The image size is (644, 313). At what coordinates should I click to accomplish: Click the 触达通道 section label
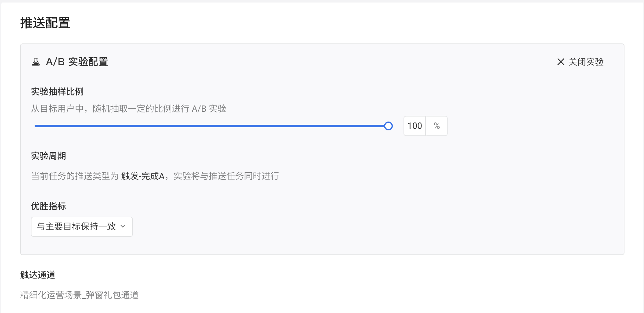pos(38,275)
